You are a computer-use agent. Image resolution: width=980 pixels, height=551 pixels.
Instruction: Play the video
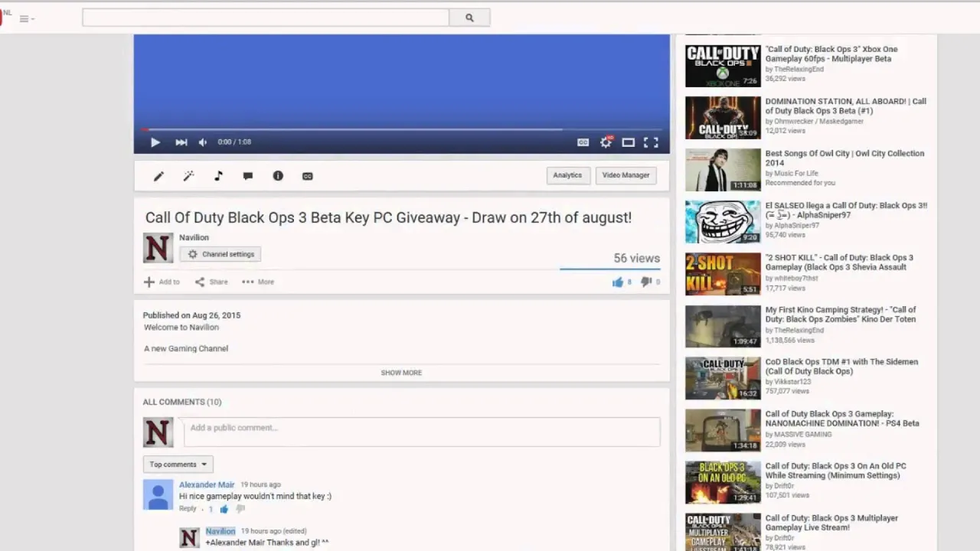pos(155,142)
